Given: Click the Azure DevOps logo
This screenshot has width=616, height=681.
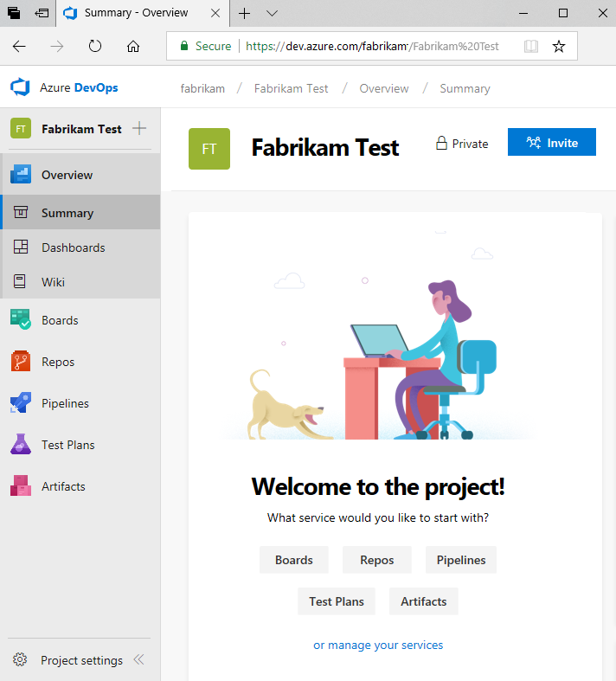Looking at the screenshot, I should pyautogui.click(x=20, y=87).
